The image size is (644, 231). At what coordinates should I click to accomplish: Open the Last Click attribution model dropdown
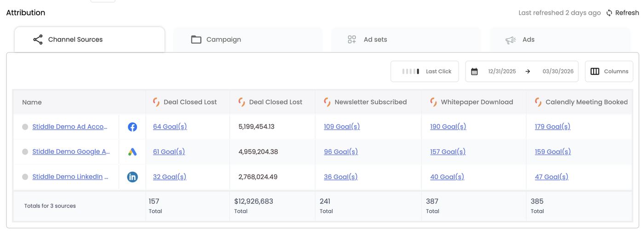pyautogui.click(x=425, y=71)
